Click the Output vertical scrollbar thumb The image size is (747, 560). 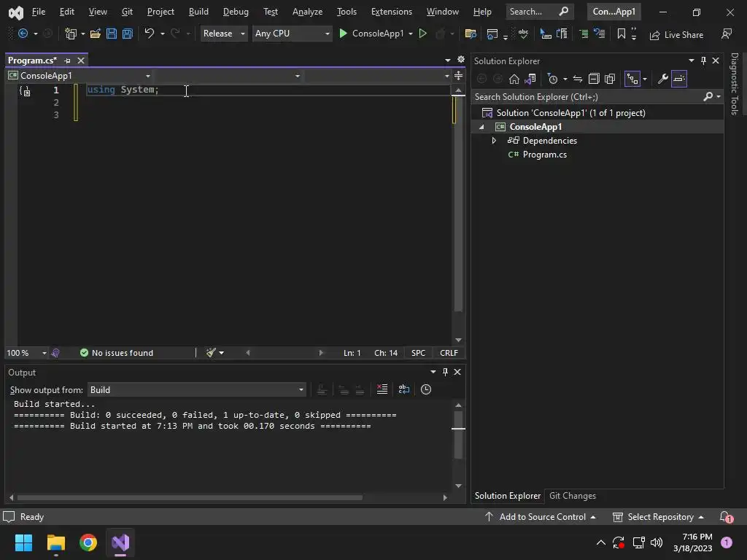(x=458, y=435)
